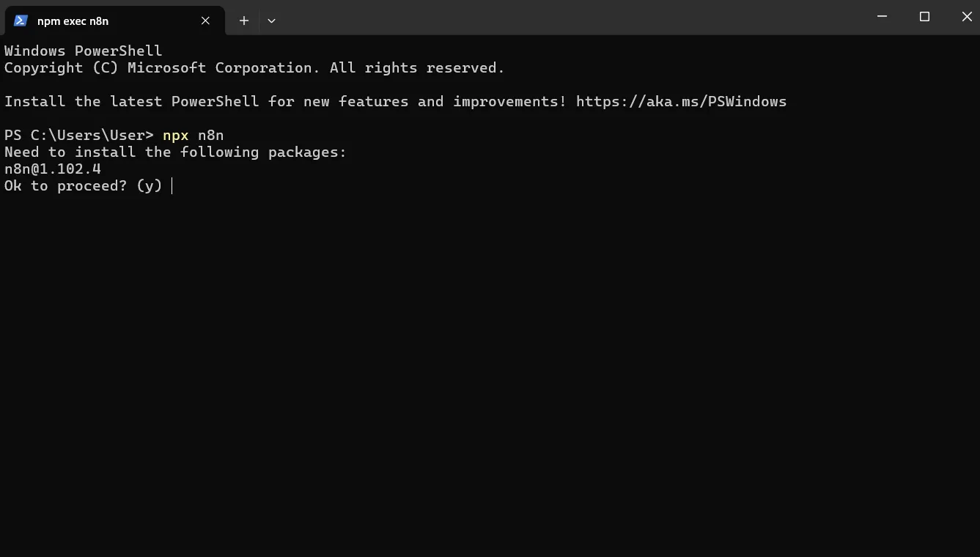This screenshot has width=980, height=557.
Task: Click the "Windows PowerShell" header line
Action: [84, 51]
